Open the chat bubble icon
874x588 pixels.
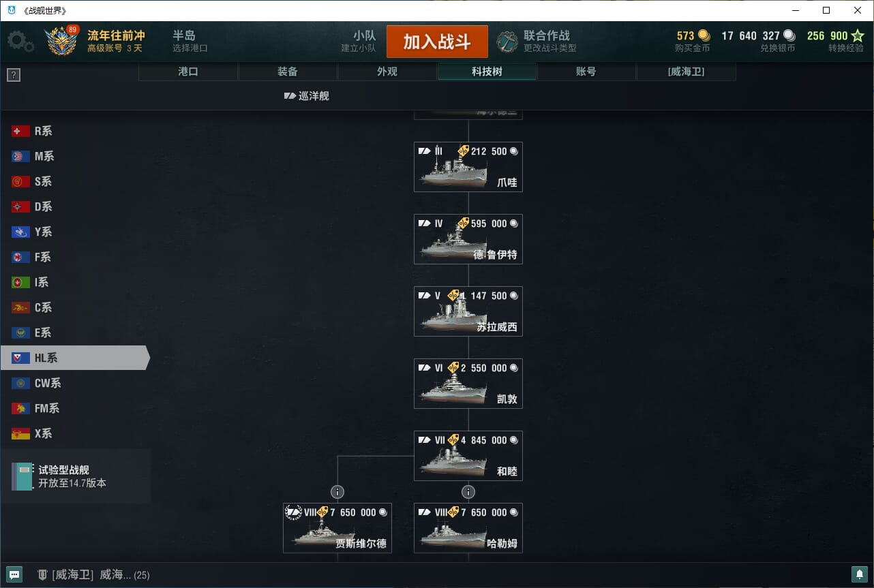[14, 574]
